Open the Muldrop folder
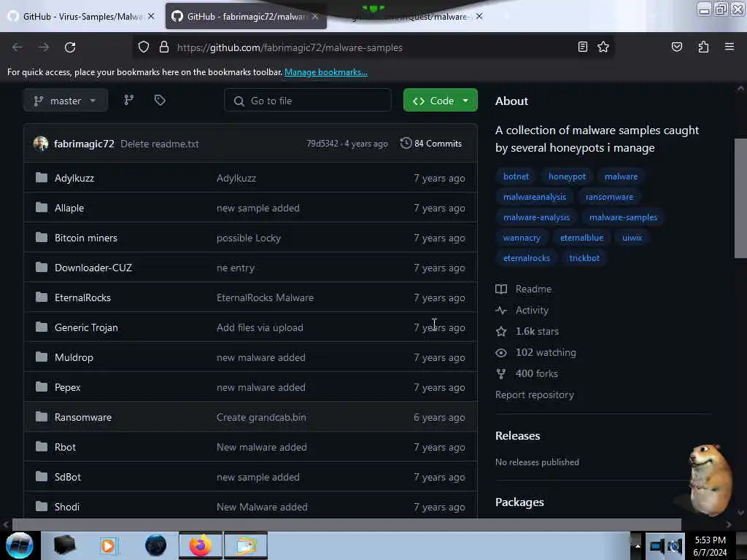This screenshot has width=747, height=560. [74, 357]
